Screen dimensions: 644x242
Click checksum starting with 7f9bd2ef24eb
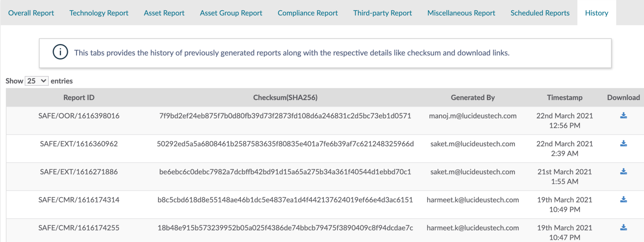(x=285, y=116)
